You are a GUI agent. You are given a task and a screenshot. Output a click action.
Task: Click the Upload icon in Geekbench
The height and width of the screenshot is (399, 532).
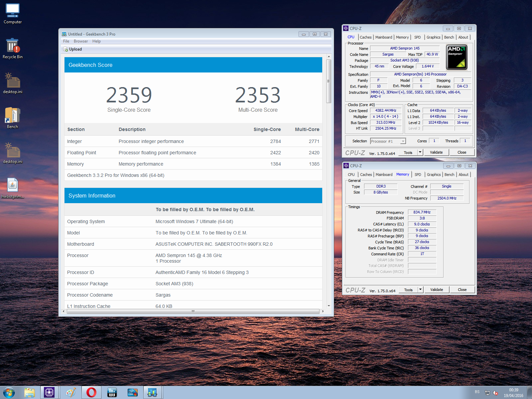click(x=66, y=49)
